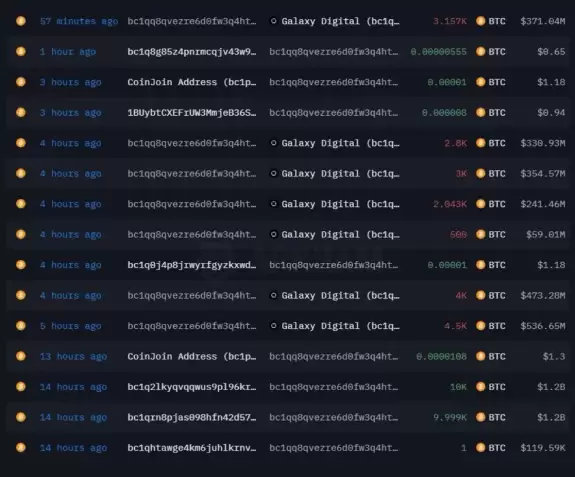Click the BTC token icon beside 0.000008
The image size is (575, 477).
[x=480, y=112]
